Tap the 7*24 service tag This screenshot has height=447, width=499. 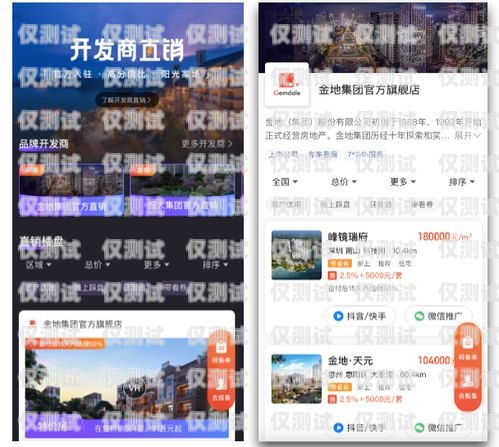[x=365, y=154]
